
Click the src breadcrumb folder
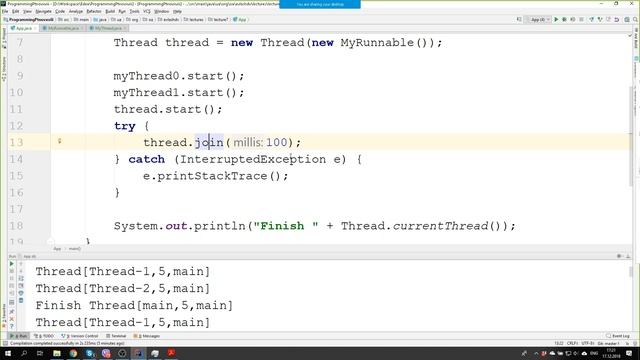coord(63,20)
